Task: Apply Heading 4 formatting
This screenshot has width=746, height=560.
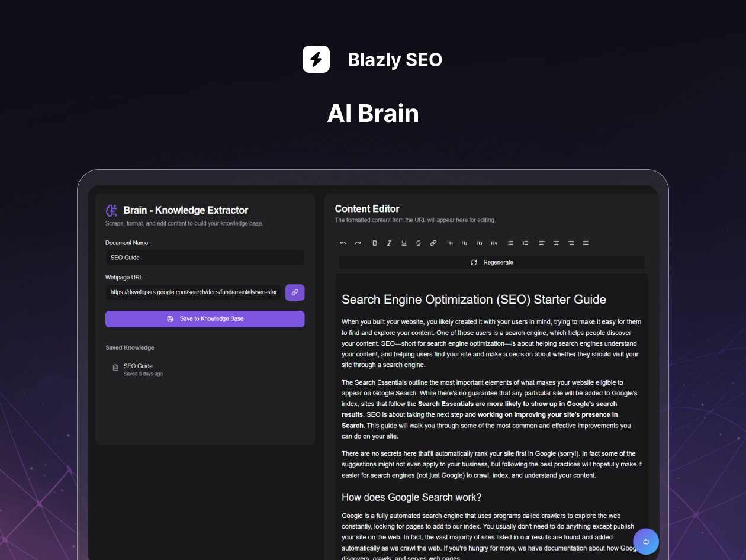Action: tap(494, 243)
